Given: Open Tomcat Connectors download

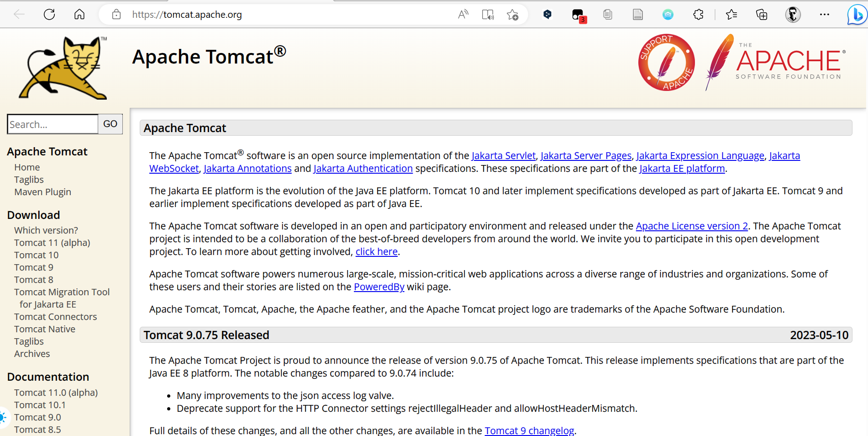Looking at the screenshot, I should click(x=55, y=317).
